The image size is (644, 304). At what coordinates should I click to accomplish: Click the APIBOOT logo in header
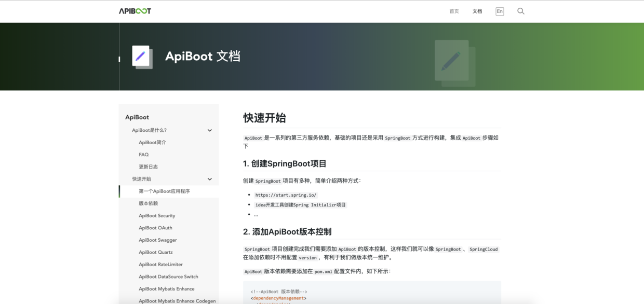coord(135,11)
